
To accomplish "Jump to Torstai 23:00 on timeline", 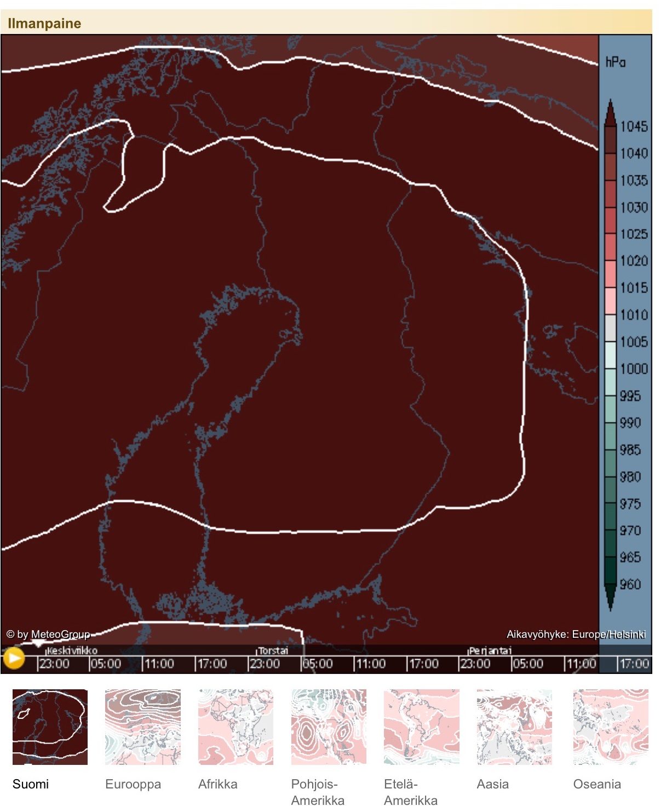I will tap(265, 664).
